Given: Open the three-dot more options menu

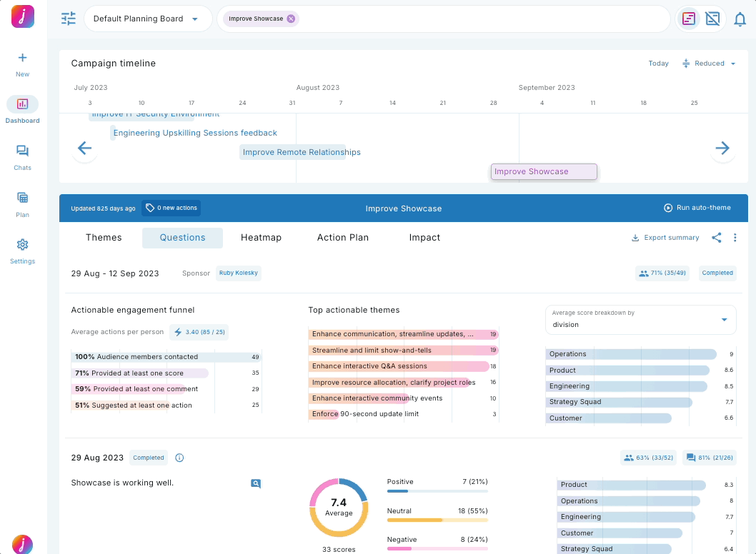Looking at the screenshot, I should tap(735, 238).
